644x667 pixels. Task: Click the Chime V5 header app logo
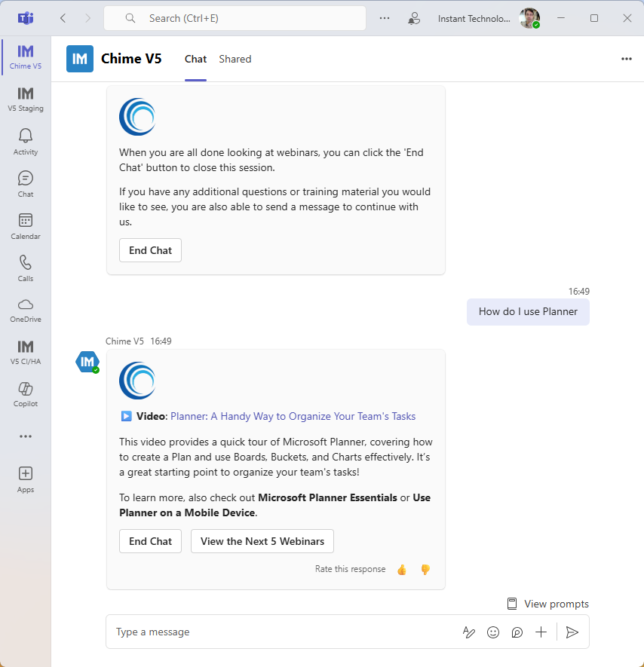pos(80,59)
